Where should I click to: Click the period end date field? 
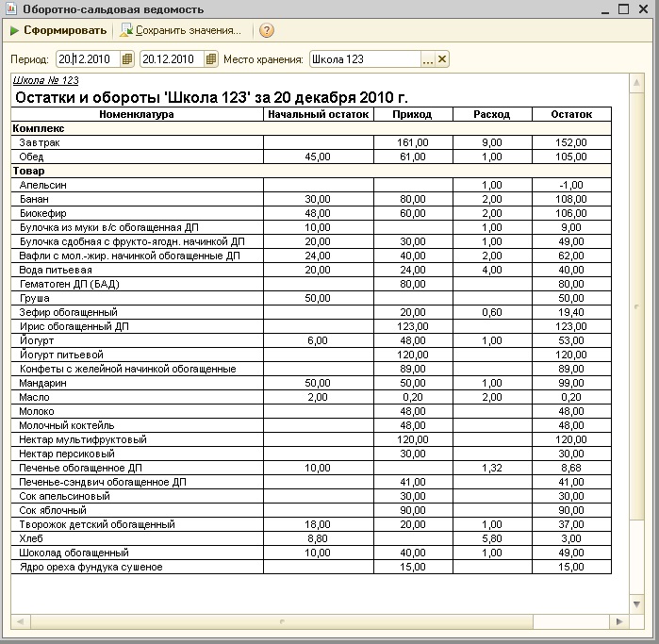click(x=171, y=59)
